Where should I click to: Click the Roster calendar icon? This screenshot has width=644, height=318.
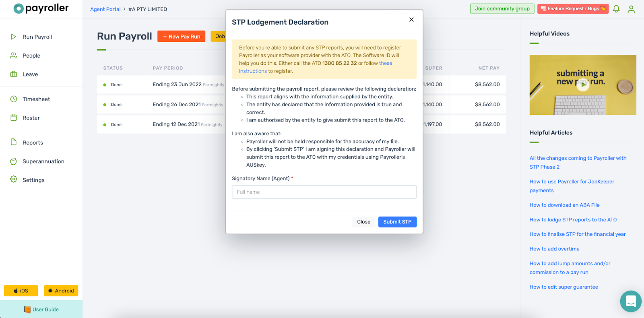tap(14, 118)
